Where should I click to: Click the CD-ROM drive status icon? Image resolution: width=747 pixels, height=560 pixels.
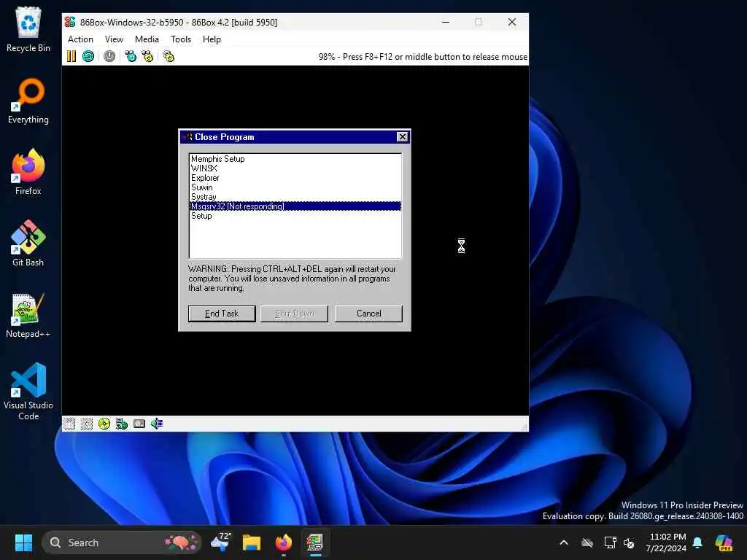tap(104, 424)
